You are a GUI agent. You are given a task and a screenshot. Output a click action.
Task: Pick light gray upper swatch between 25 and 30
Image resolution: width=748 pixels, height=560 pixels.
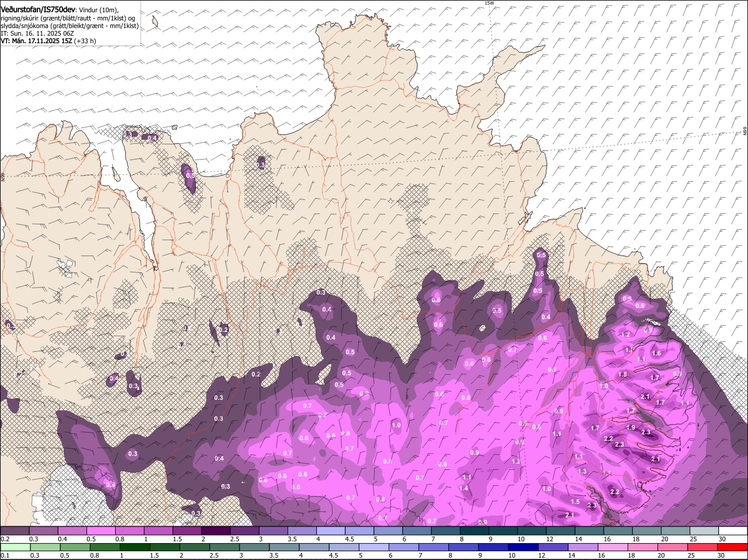click(704, 530)
